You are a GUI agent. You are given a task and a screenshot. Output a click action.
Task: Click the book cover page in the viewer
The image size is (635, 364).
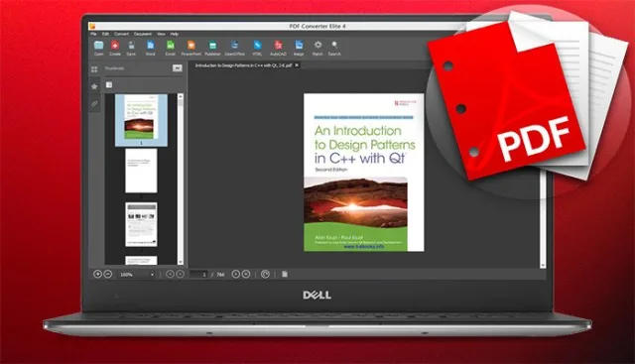(x=364, y=173)
